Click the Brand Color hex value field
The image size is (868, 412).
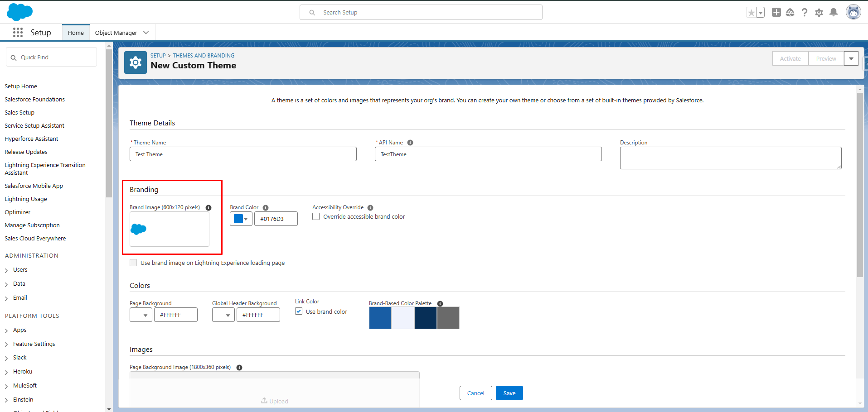(276, 219)
